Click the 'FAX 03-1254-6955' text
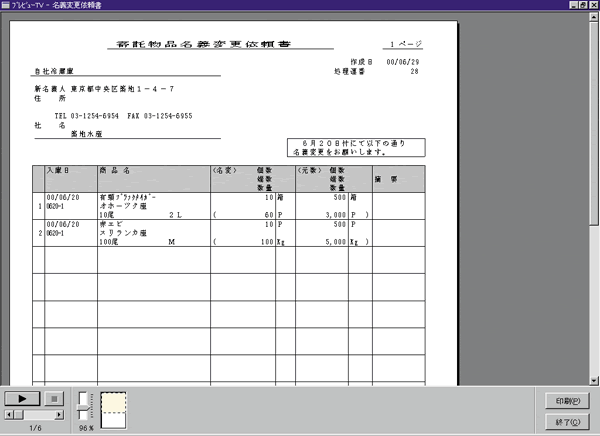Viewport: 600px width, 436px height. coord(160,116)
